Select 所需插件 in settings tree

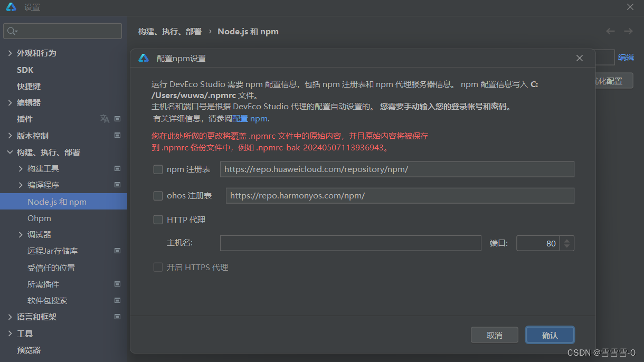[x=43, y=284]
